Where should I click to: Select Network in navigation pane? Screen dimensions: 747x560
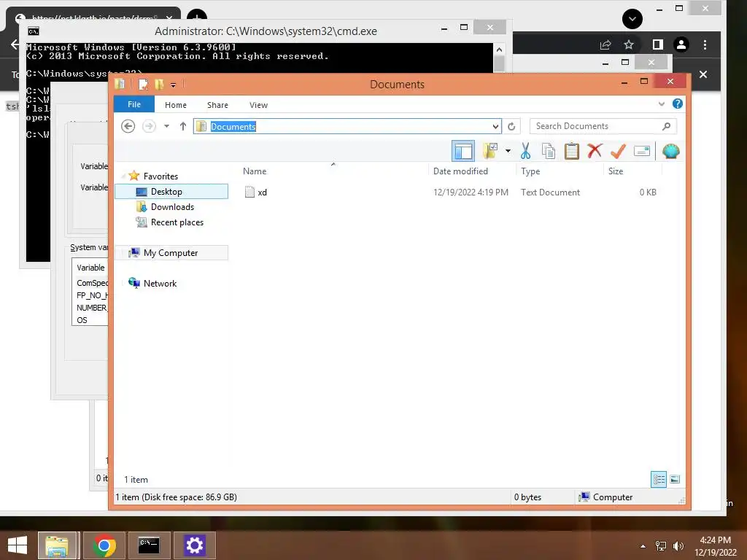pyautogui.click(x=160, y=284)
